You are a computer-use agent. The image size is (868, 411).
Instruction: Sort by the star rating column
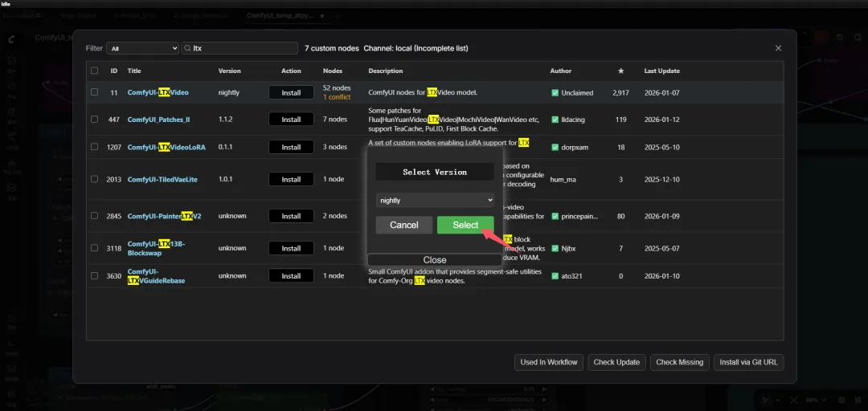click(621, 71)
